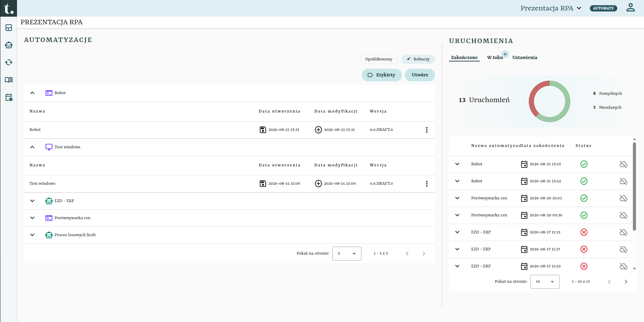
Task: Open Prezentacja RPA workspace dropdown
Action: click(551, 8)
